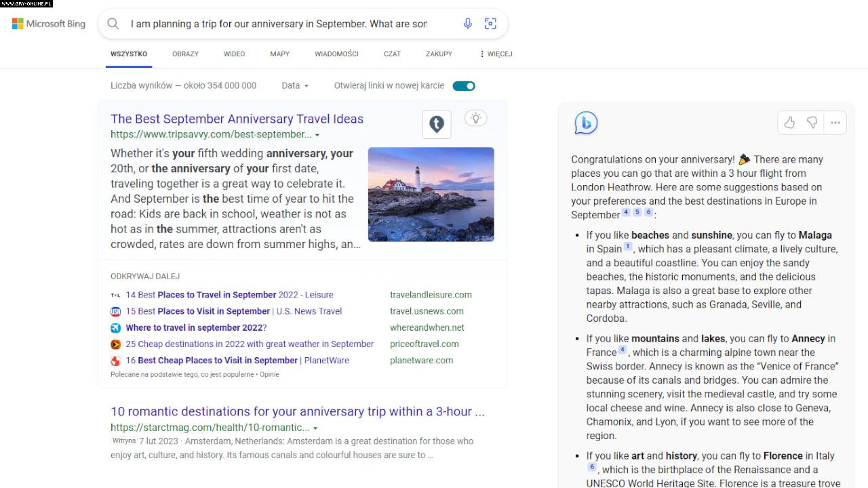Click the travelandleisure.com domain
The image size is (868, 488).
431,295
